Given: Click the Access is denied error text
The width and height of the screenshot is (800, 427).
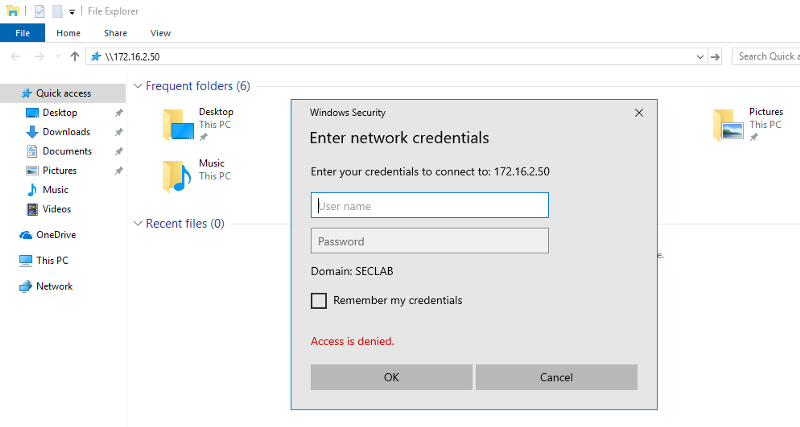Looking at the screenshot, I should (353, 341).
